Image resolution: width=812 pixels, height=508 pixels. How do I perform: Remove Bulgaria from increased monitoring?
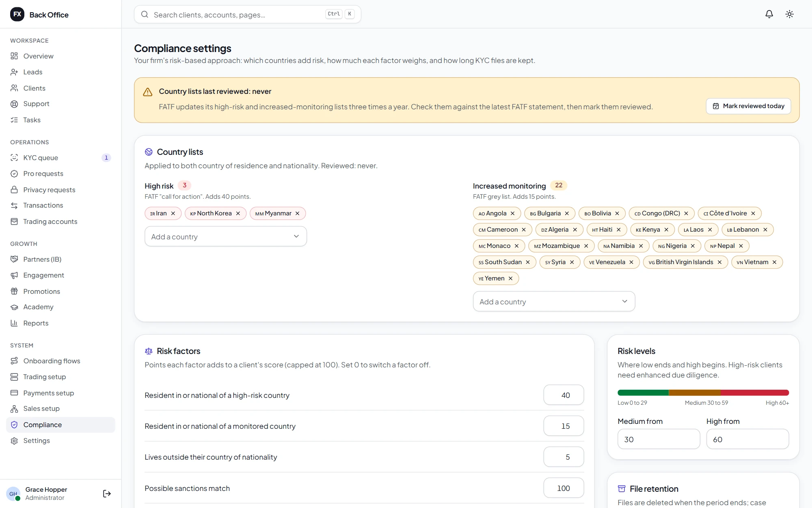[x=567, y=213]
